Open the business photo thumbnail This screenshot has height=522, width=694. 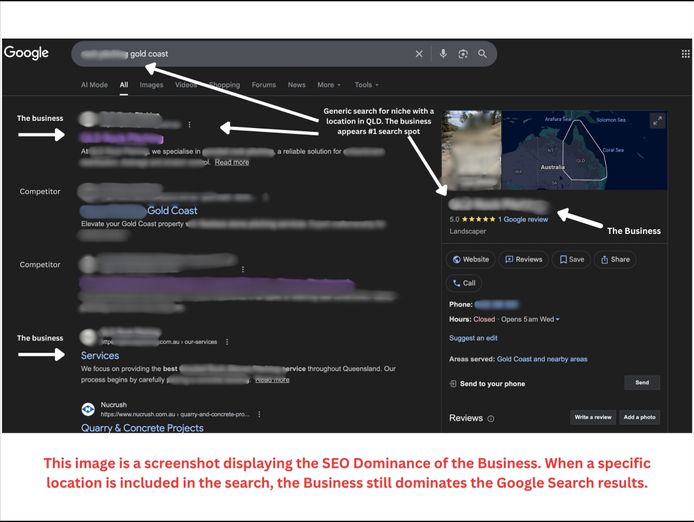tap(471, 150)
